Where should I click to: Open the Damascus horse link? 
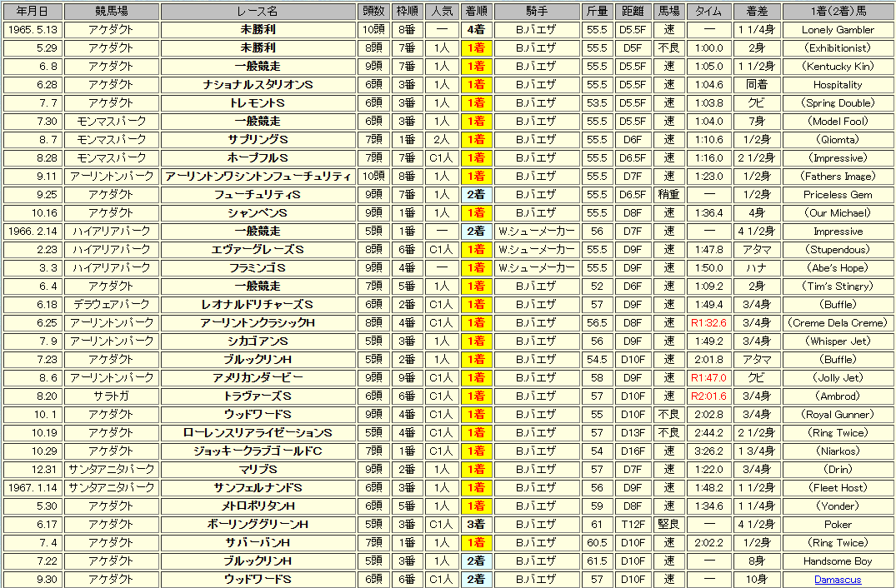pos(838,580)
